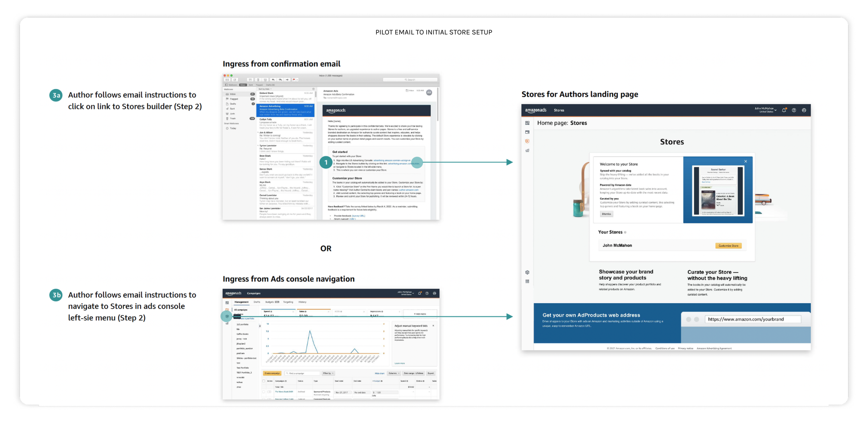Open the Filter by dropdown
Image resolution: width=868 pixels, height=425 pixels.
(328, 373)
